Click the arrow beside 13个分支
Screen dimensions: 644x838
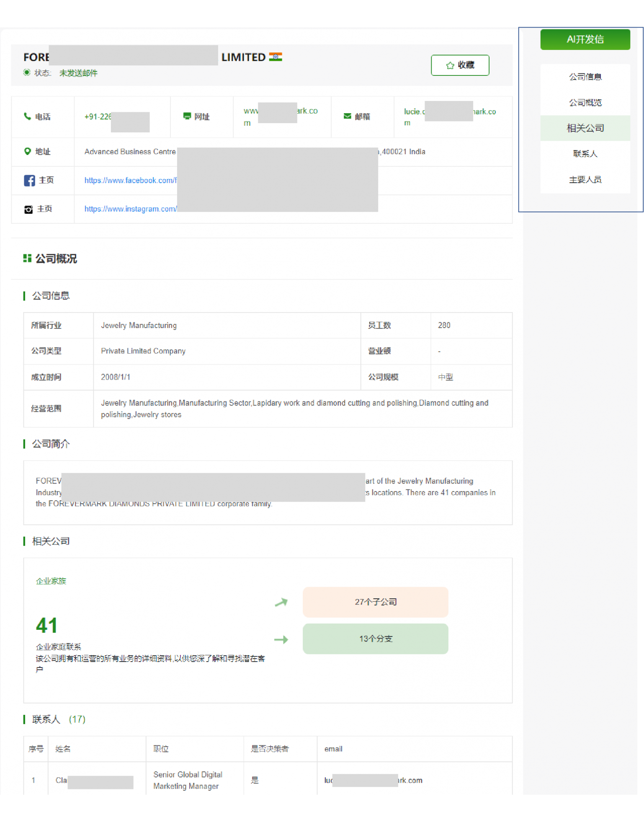coord(281,639)
